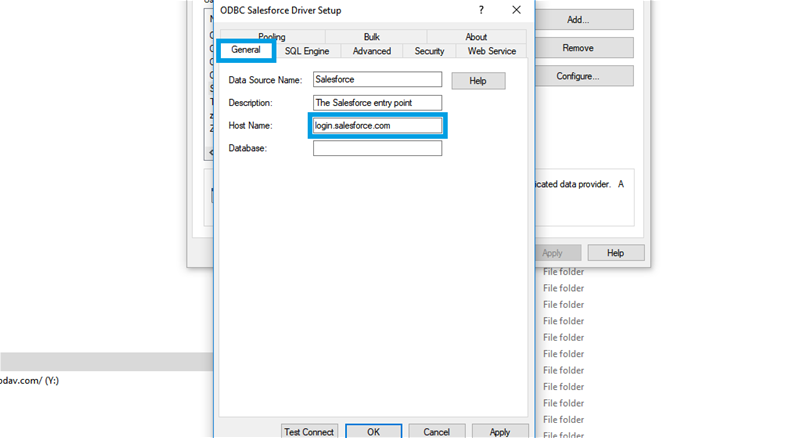This screenshot has height=438, width=800.
Task: Show the About tab
Action: coord(476,37)
